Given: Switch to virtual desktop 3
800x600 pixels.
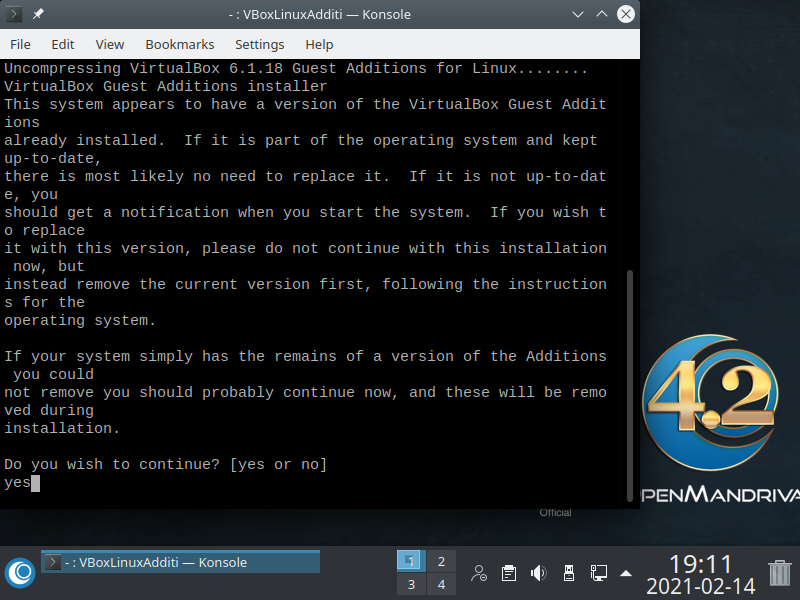Looking at the screenshot, I should pyautogui.click(x=411, y=584).
